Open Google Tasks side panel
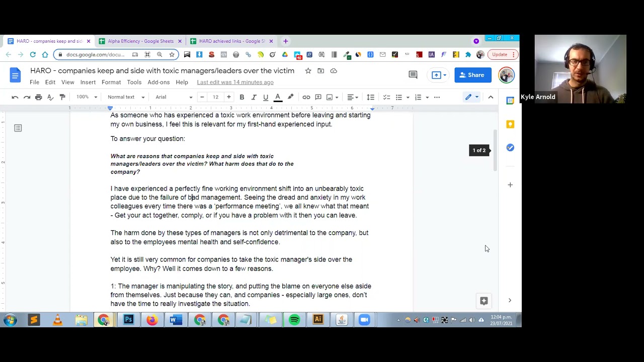 (x=510, y=147)
